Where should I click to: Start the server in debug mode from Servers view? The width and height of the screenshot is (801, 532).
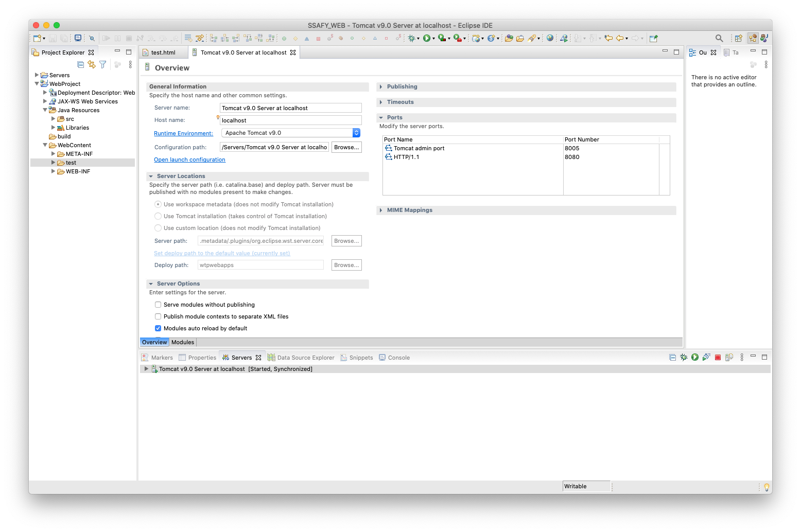(684, 357)
